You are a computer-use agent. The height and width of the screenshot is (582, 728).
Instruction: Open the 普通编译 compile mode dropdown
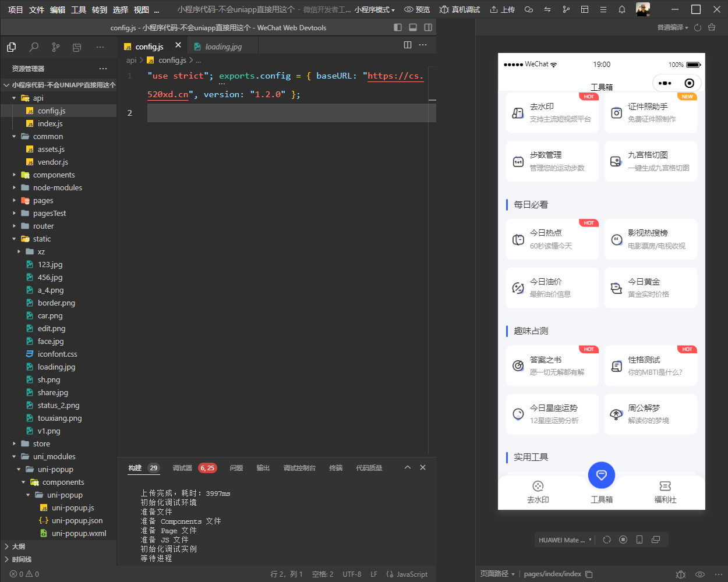click(673, 27)
